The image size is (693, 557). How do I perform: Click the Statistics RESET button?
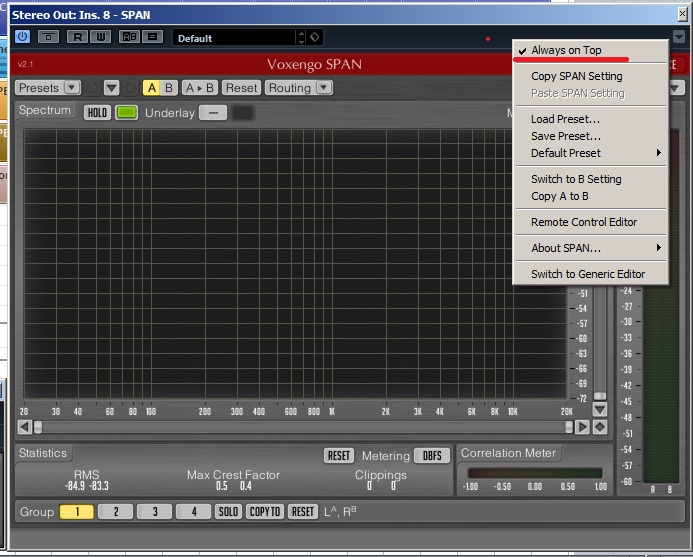point(339,456)
